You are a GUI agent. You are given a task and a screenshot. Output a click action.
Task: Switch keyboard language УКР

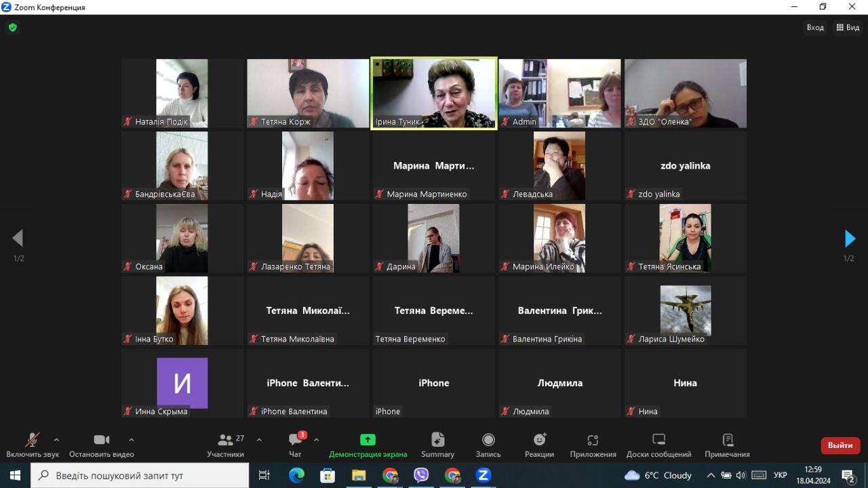tap(781, 475)
